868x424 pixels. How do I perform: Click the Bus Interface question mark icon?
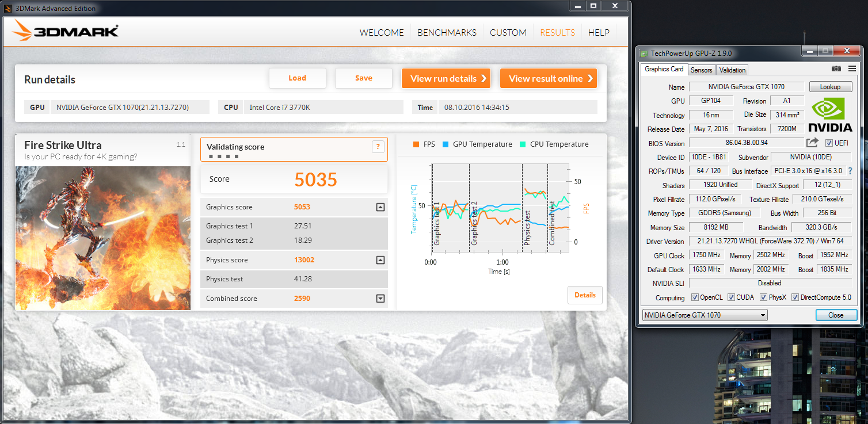[x=850, y=171]
